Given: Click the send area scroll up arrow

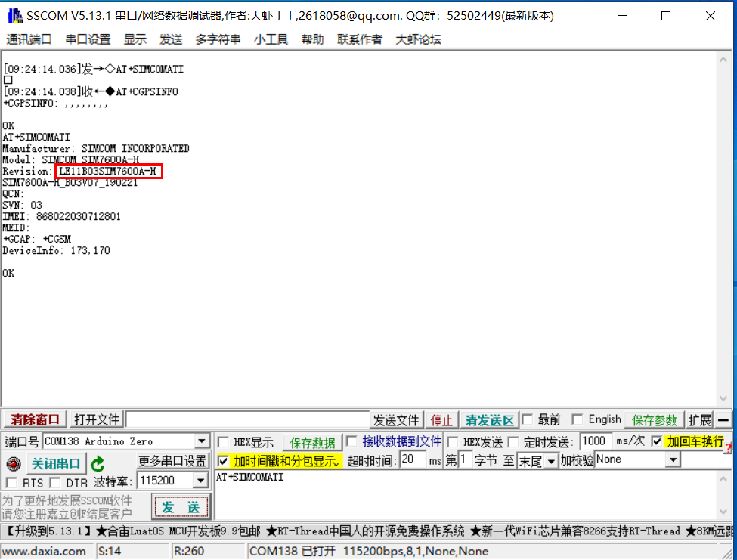Looking at the screenshot, I should 723,478.
